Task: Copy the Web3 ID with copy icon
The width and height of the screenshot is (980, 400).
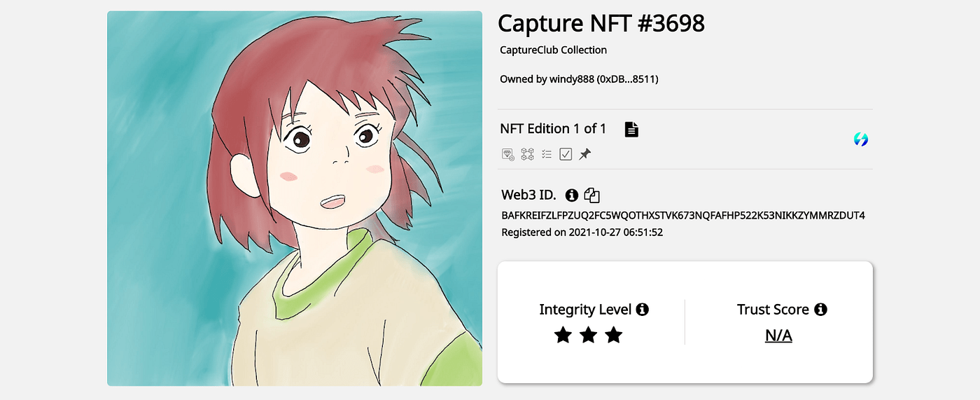Action: tap(591, 195)
